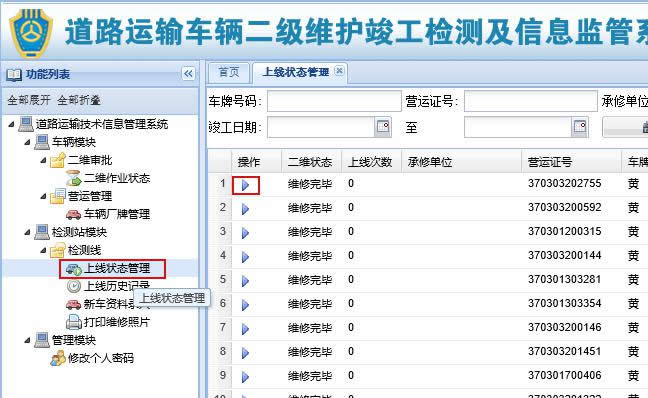Click the operation arrow for permit 370303200592

pos(245,209)
